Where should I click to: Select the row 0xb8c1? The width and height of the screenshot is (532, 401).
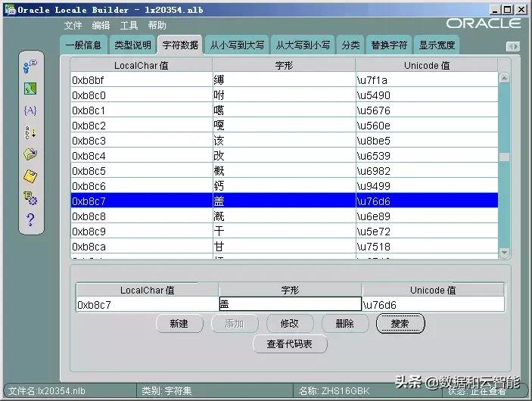[285, 110]
